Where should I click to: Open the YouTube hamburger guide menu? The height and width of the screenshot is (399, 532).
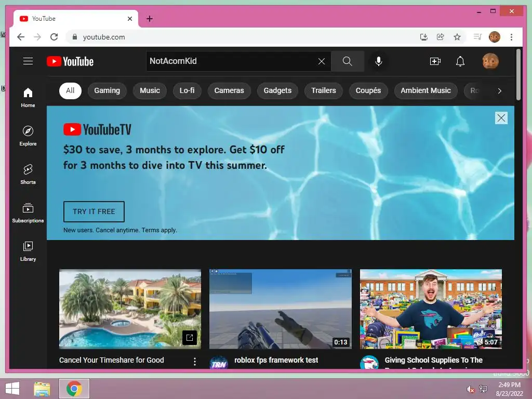tap(28, 61)
